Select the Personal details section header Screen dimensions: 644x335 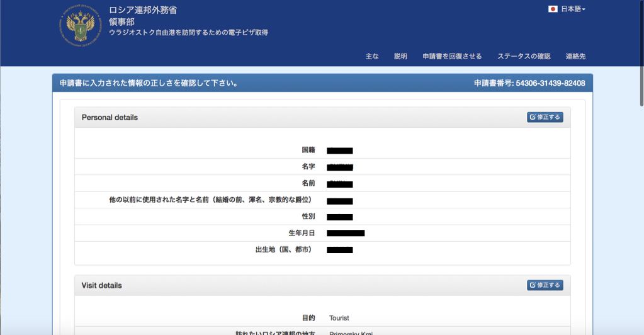click(110, 117)
